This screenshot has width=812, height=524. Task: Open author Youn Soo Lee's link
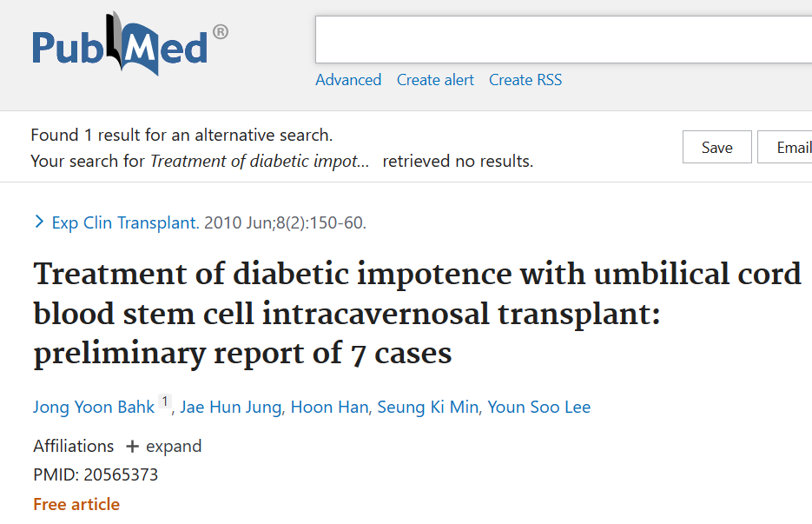click(x=539, y=408)
